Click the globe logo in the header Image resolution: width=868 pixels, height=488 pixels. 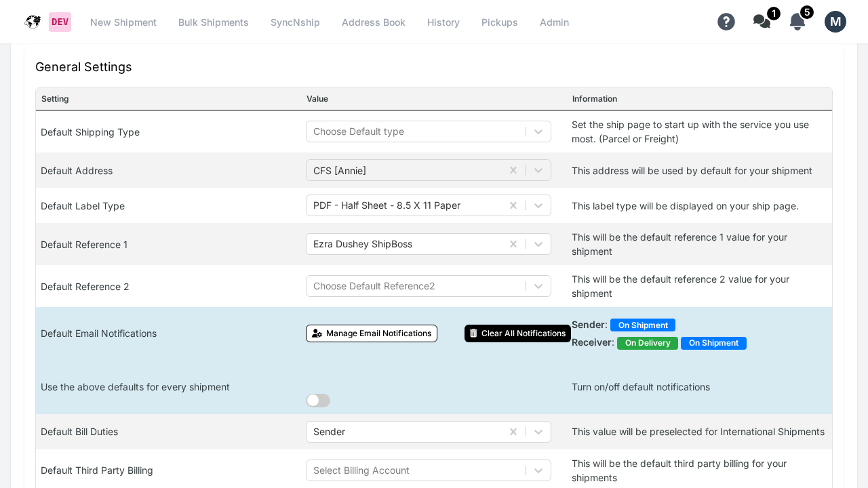point(33,22)
